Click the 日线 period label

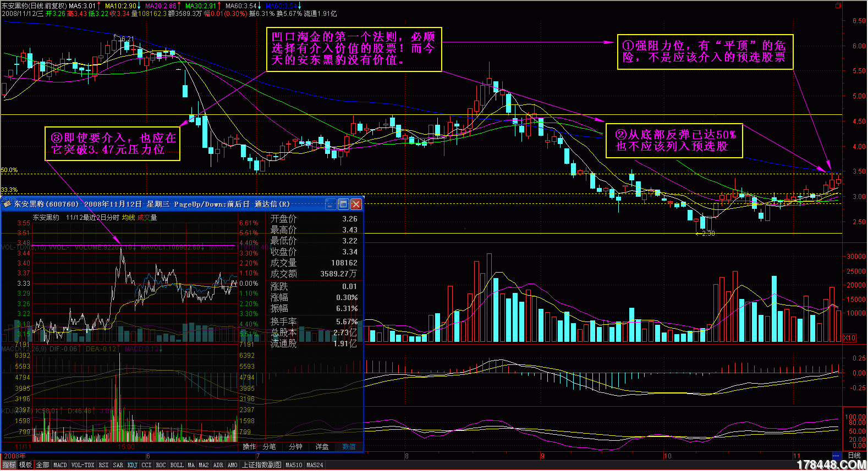[854, 456]
